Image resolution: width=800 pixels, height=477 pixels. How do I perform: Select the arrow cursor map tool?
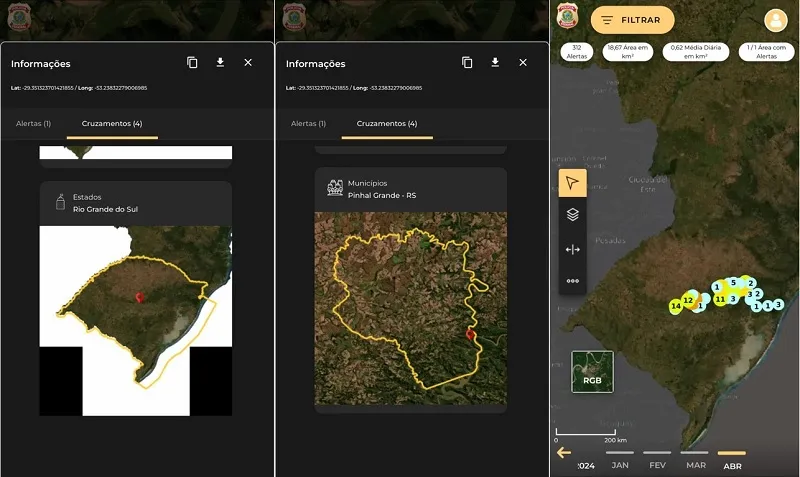click(572, 182)
